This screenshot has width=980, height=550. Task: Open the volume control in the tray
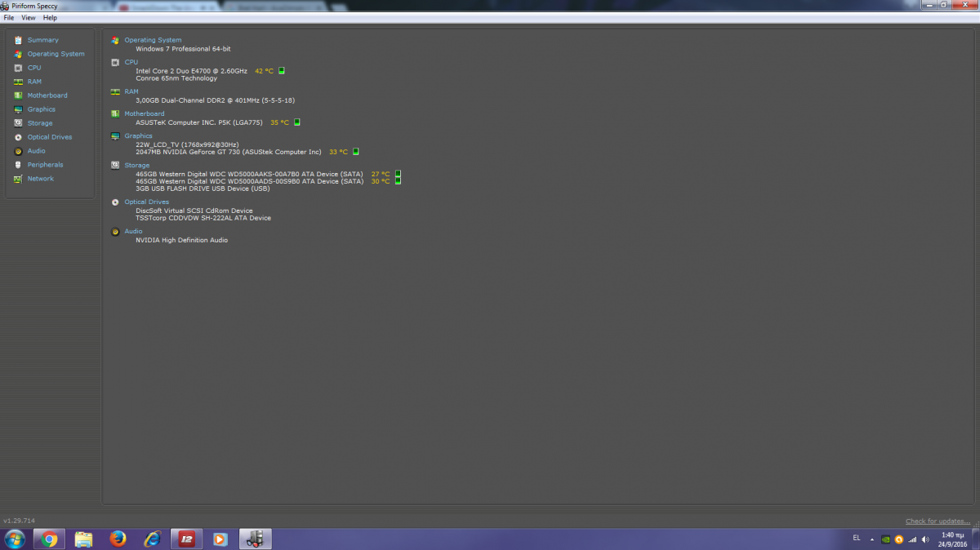[925, 539]
